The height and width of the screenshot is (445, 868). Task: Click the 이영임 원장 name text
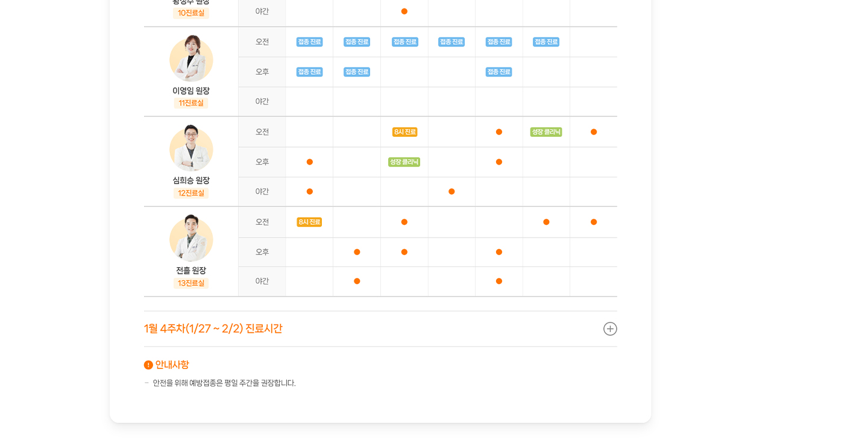(191, 90)
